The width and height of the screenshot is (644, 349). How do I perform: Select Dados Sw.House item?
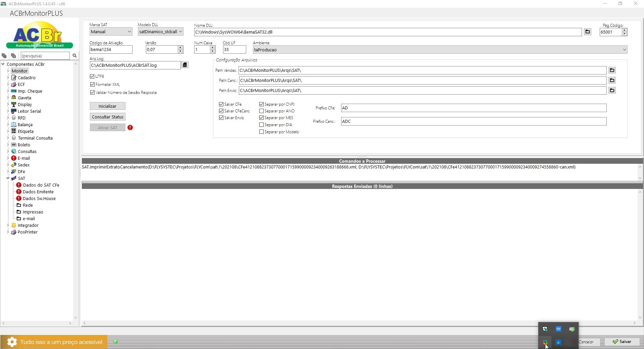tap(39, 198)
